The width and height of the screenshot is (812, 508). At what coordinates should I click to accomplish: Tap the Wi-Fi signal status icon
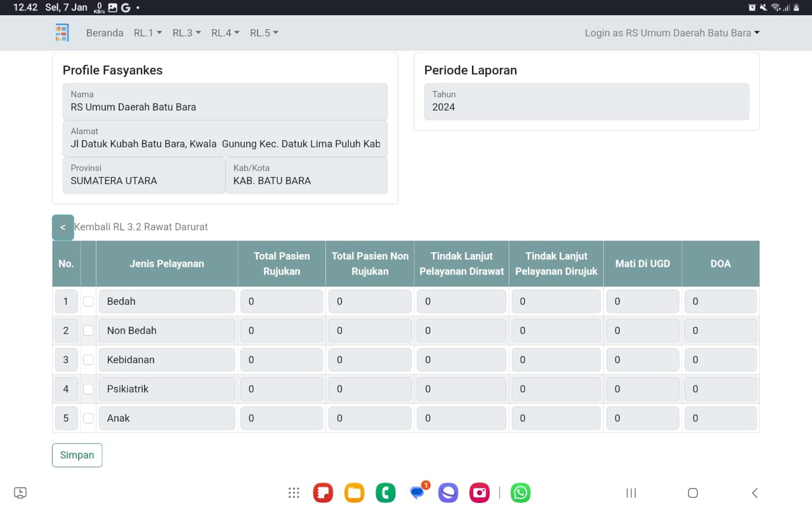coord(776,8)
